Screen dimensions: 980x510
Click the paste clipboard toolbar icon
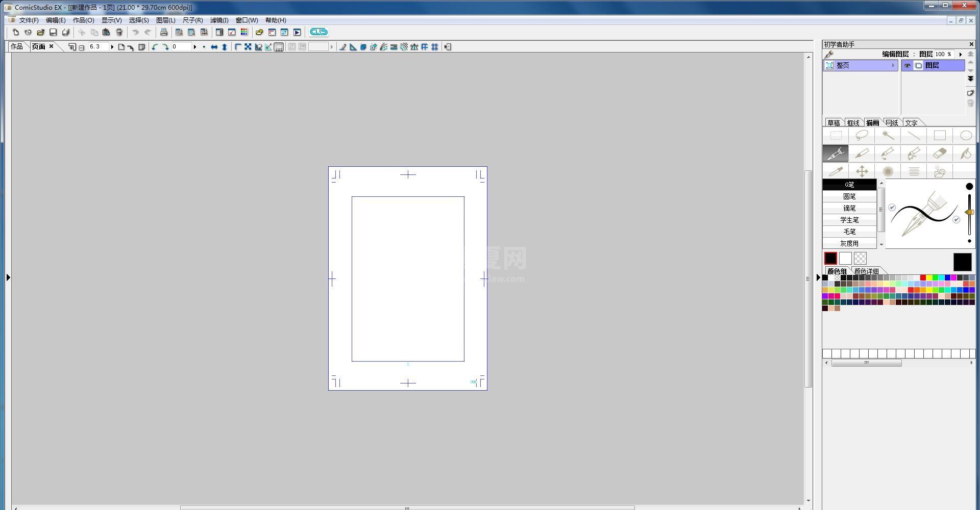106,32
